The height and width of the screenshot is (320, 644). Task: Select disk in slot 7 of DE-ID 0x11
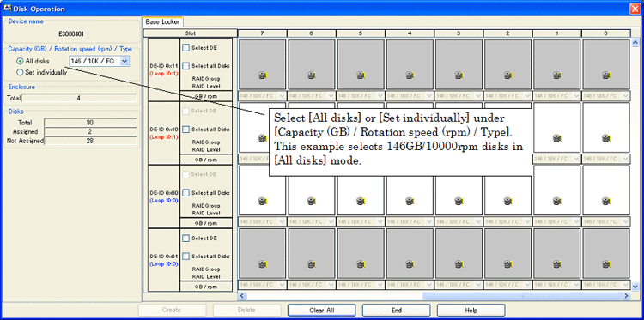[262, 64]
